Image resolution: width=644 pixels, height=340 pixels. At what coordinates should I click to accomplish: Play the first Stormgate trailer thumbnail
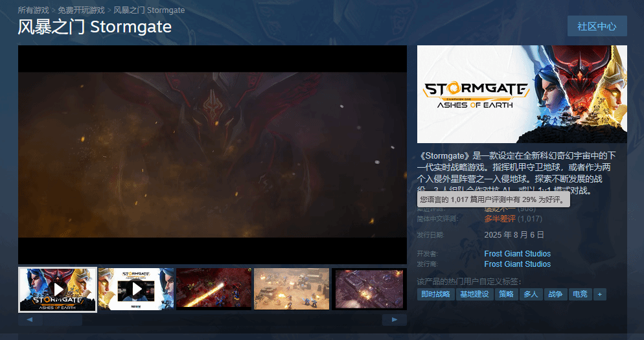[x=58, y=289]
